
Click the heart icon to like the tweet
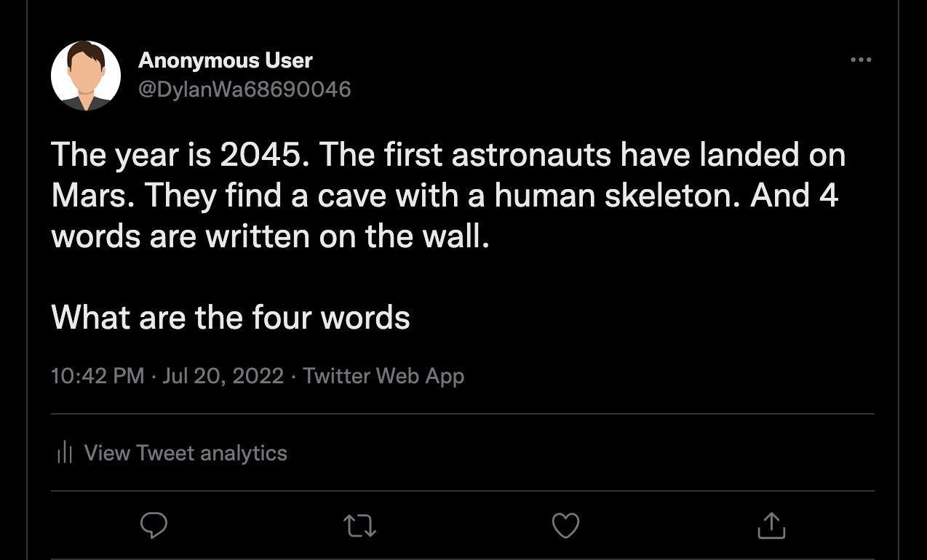(566, 525)
